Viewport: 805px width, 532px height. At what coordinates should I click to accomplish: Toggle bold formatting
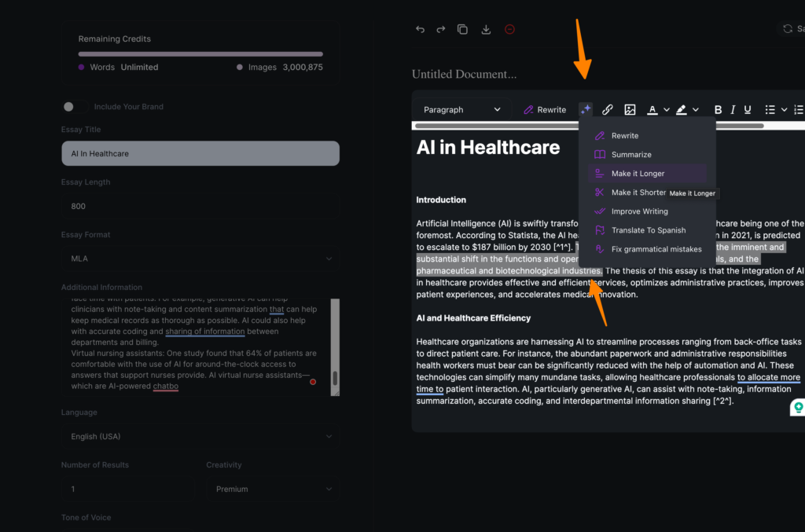(718, 110)
